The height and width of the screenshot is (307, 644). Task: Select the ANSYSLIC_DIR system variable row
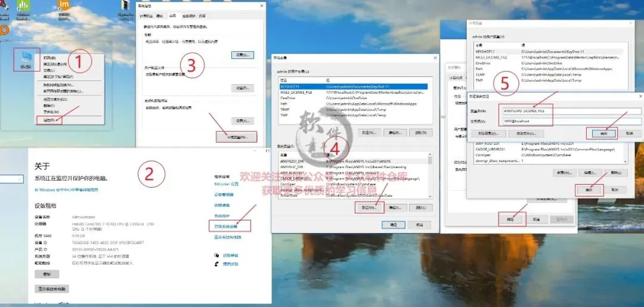click(x=354, y=167)
